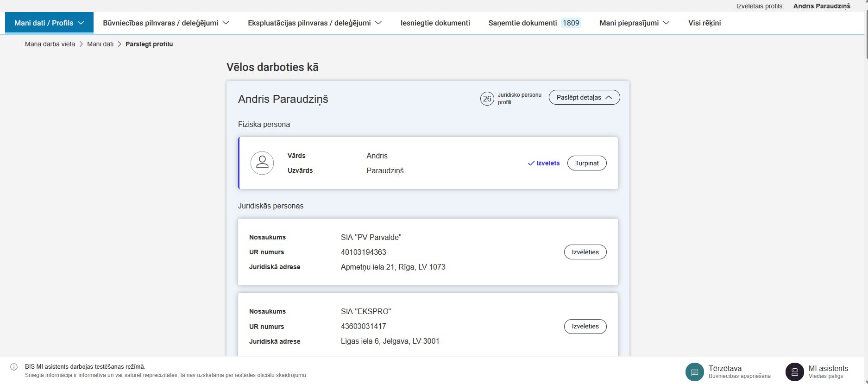Collapse details with Paslēpt detaļas button
Screen dimensions: 868x384
pos(584,97)
